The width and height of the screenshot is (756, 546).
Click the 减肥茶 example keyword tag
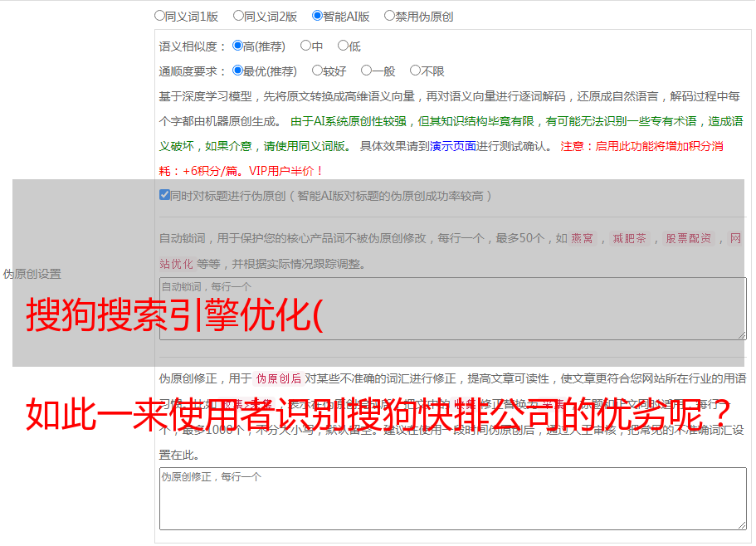click(629, 238)
